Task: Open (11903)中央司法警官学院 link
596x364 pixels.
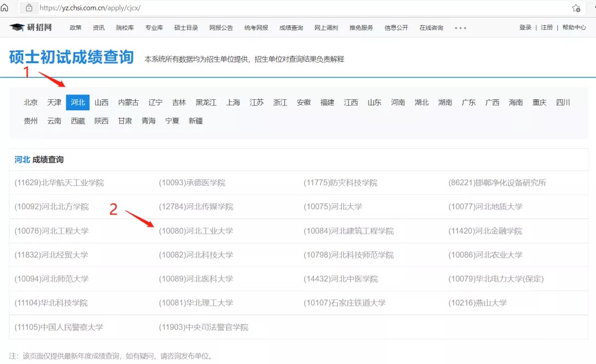Action: tap(204, 327)
